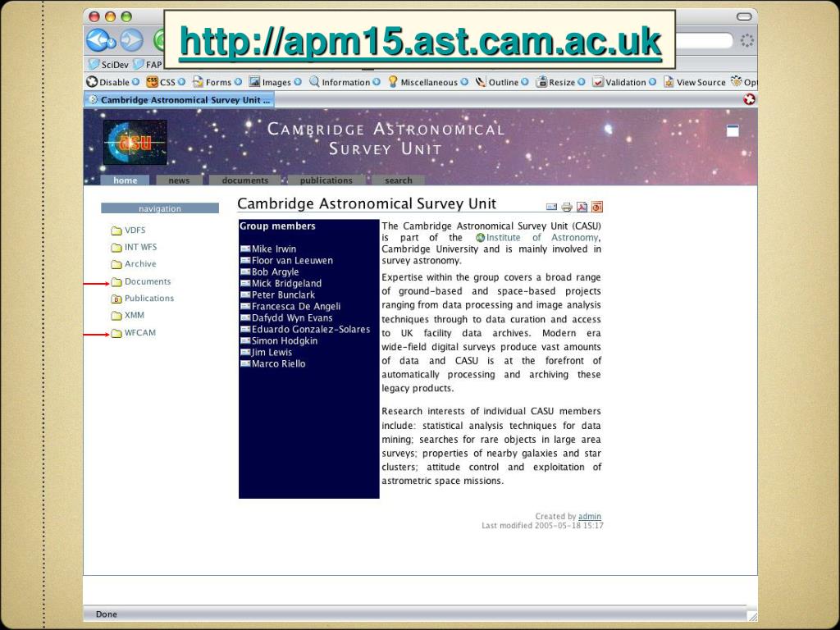Open the Forms menu in developer toolbar
This screenshot has height=630, width=840.
tap(217, 82)
